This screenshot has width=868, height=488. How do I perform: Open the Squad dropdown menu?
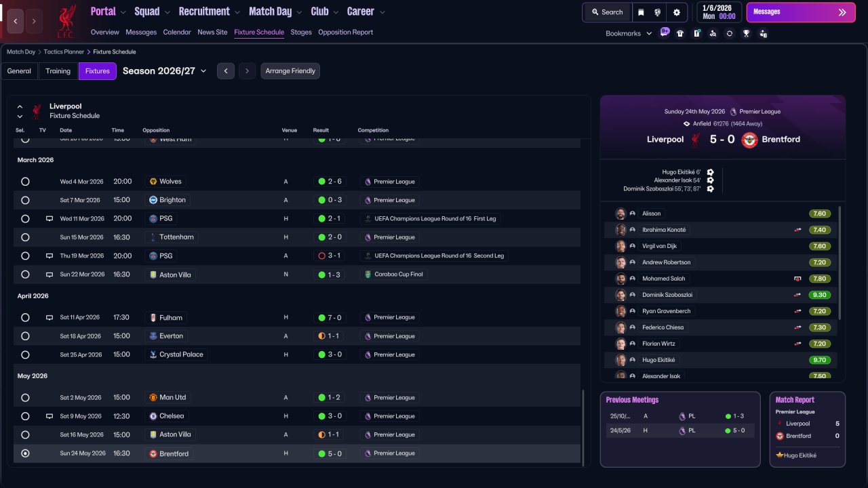152,12
